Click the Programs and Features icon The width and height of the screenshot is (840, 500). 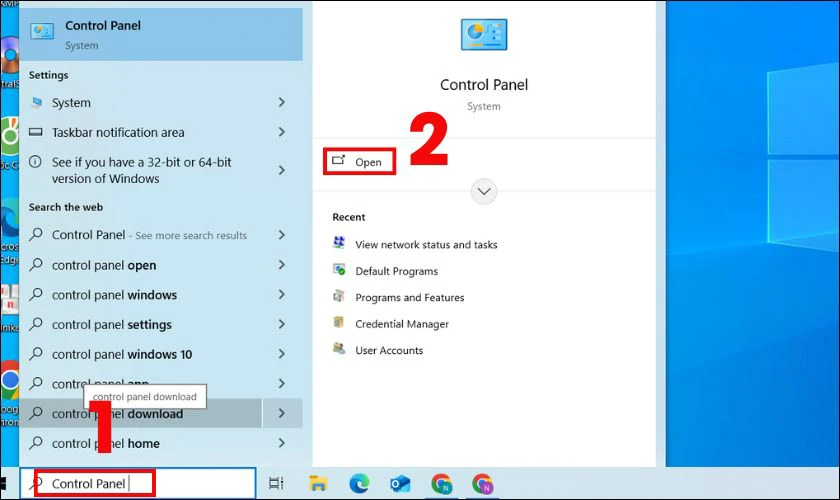click(x=339, y=296)
